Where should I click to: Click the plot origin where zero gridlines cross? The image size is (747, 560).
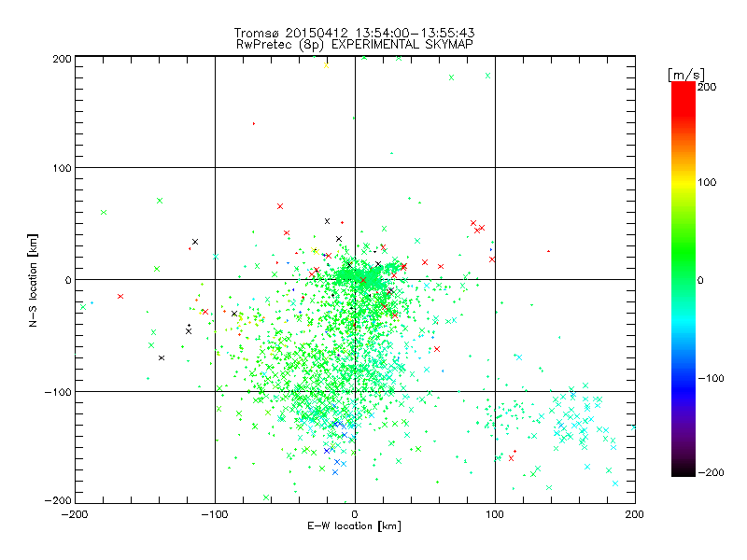[x=355, y=279]
